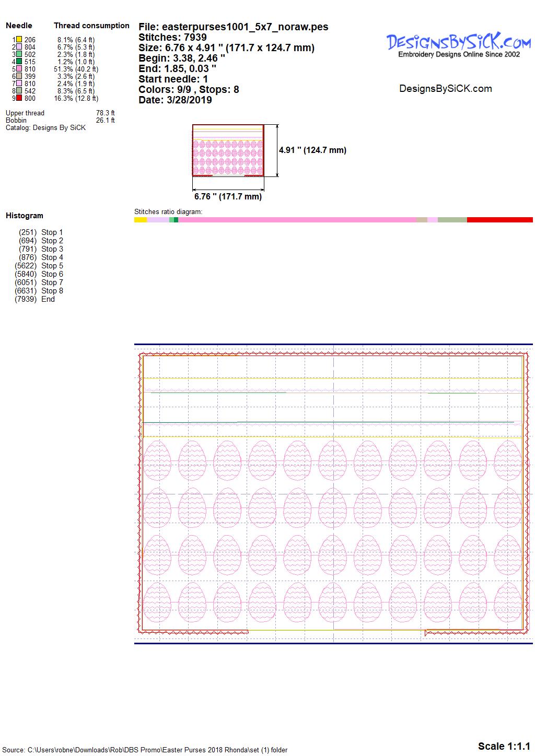This screenshot has height=756, width=535.
Task: Click the tan needle 6 swatch for thread 399
Action: point(19,76)
